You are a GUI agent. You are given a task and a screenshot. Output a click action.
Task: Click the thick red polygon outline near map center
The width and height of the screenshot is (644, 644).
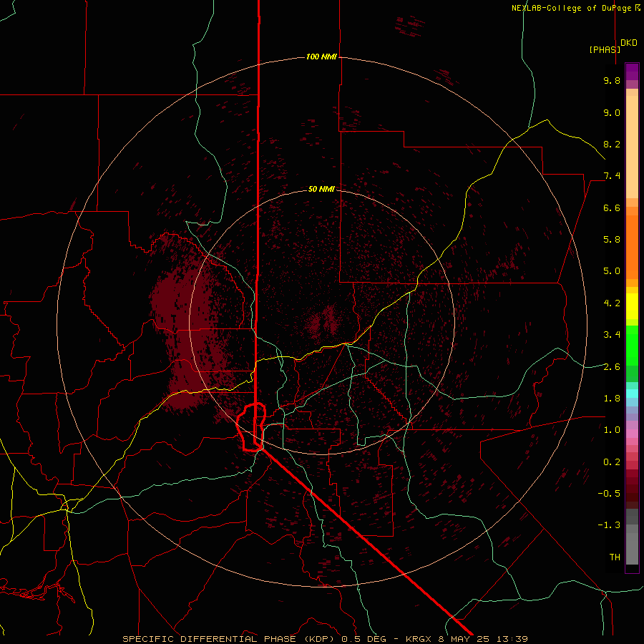coord(250,427)
